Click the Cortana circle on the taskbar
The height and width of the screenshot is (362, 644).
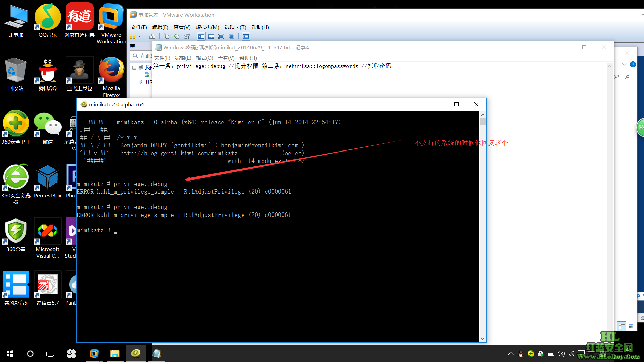(30, 354)
